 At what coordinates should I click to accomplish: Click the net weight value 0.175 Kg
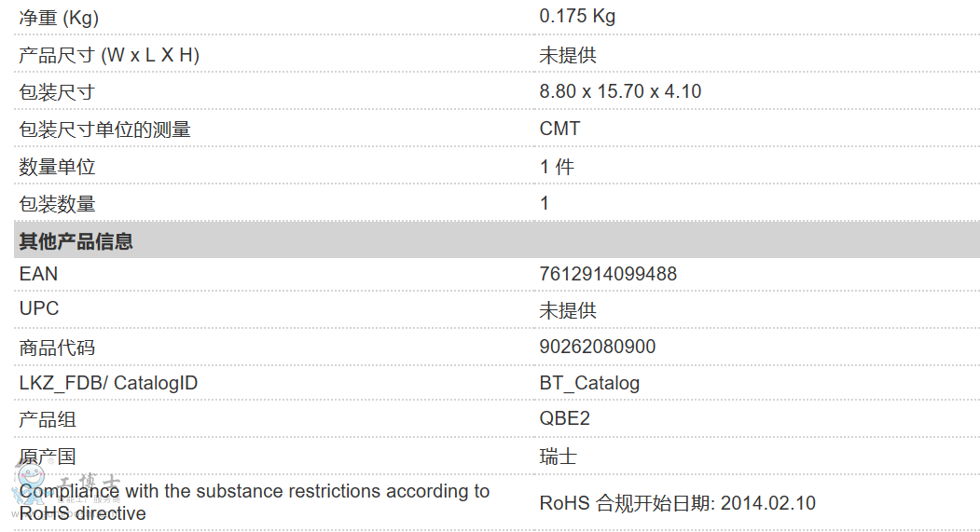[x=577, y=16]
